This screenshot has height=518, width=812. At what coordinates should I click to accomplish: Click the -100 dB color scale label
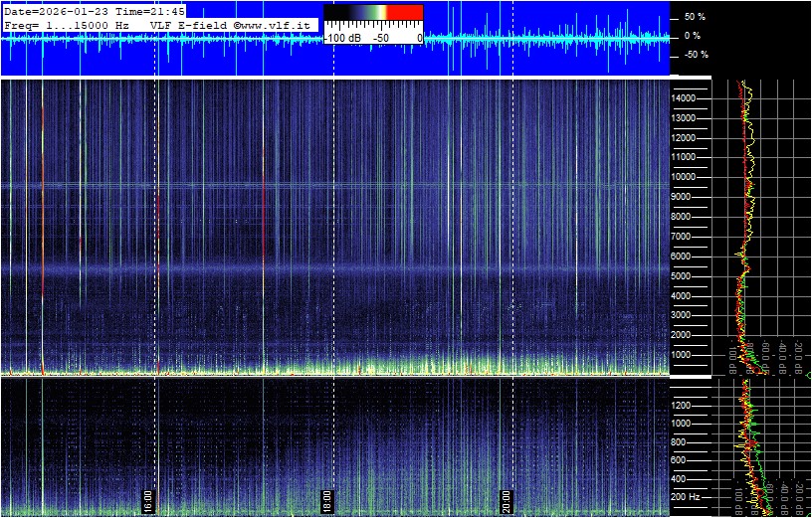coord(344,37)
